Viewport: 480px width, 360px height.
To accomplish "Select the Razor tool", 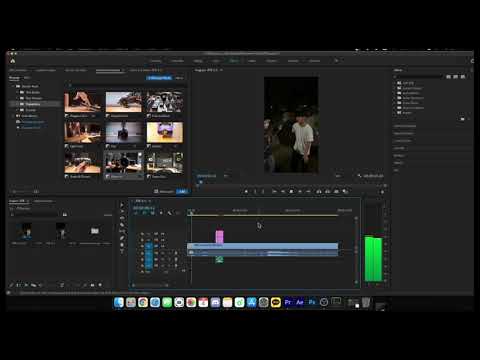I will pyautogui.click(x=122, y=225).
